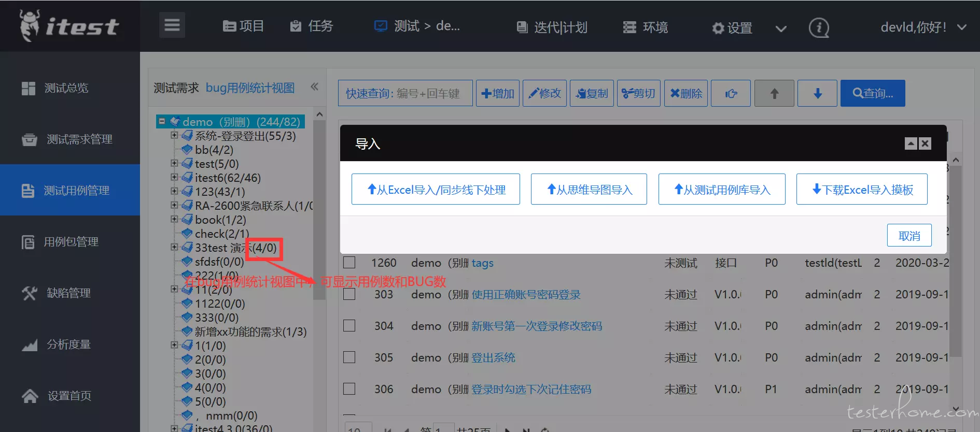Screen dimensions: 980x432
Task: Click the 复制 button
Action: pyautogui.click(x=592, y=93)
